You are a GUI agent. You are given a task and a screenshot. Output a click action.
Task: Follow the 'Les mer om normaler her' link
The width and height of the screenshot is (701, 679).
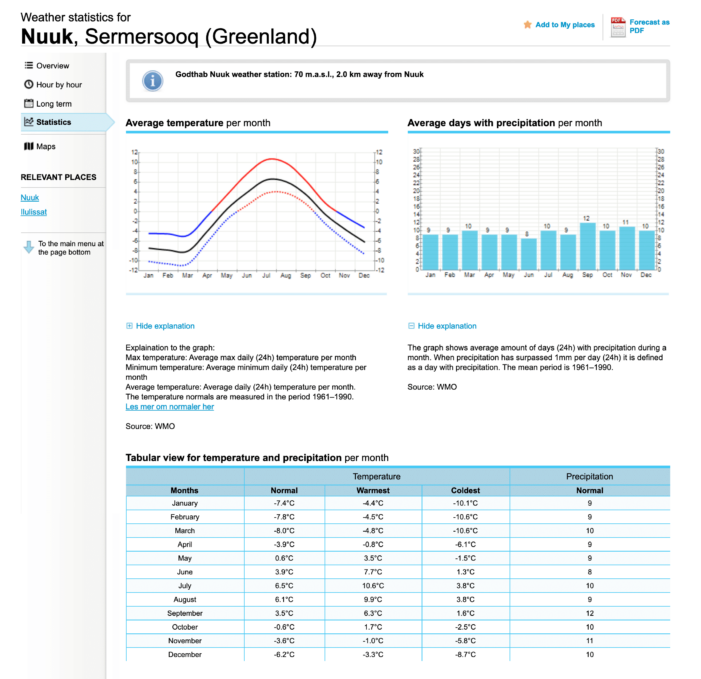coord(169,406)
